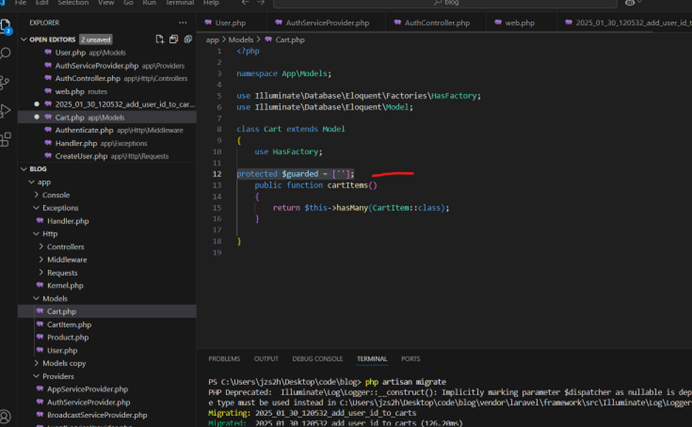Open CartItem.php in the file tree

click(x=69, y=324)
